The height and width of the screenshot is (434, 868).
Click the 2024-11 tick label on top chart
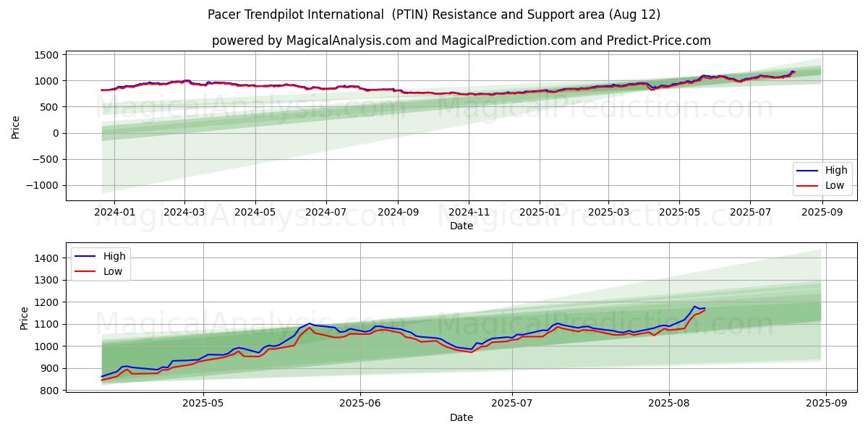(469, 212)
